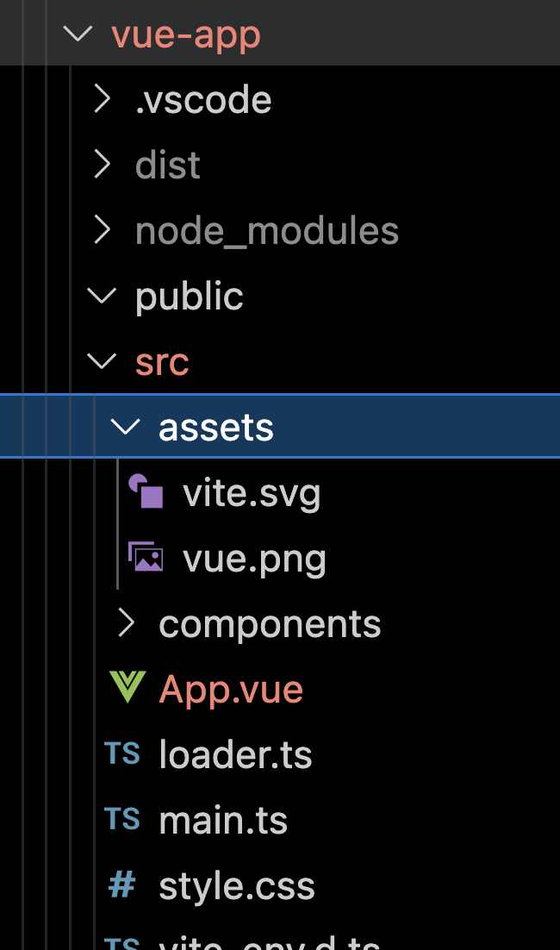Click the Vue icon next to App.vue
Screen dimensions: 560x950
(x=126, y=688)
